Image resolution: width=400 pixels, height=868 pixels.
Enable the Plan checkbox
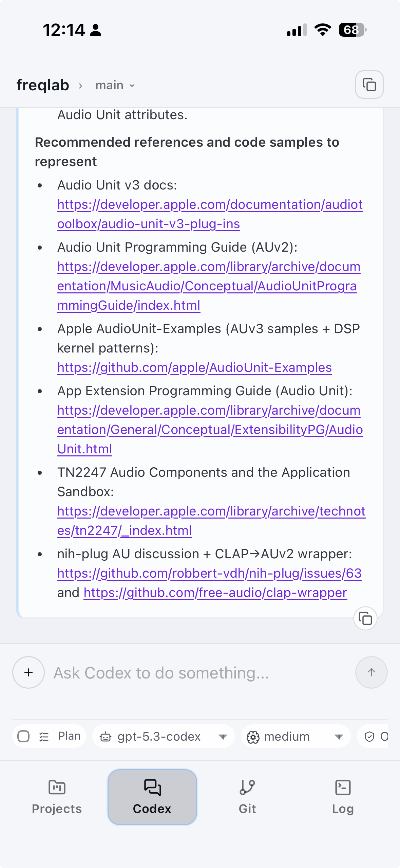(x=23, y=736)
